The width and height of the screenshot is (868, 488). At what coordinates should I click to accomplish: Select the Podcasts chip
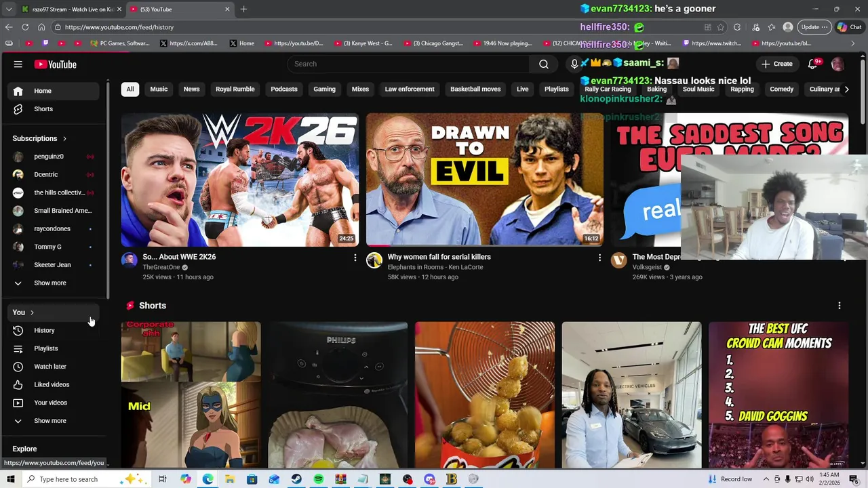(x=284, y=89)
